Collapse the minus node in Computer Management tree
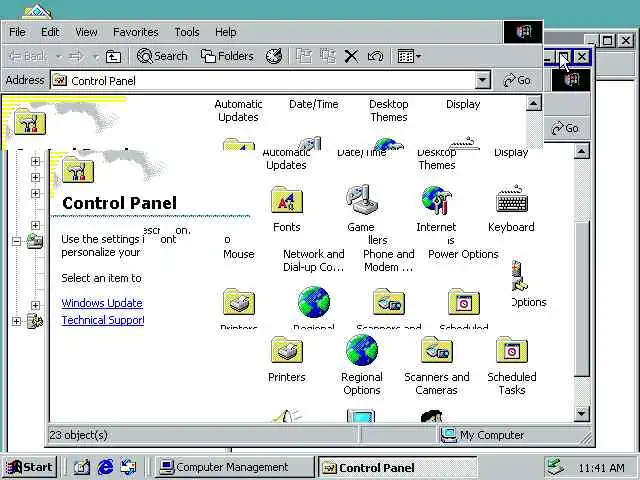Screen dimensions: 640x480 click(x=16, y=241)
